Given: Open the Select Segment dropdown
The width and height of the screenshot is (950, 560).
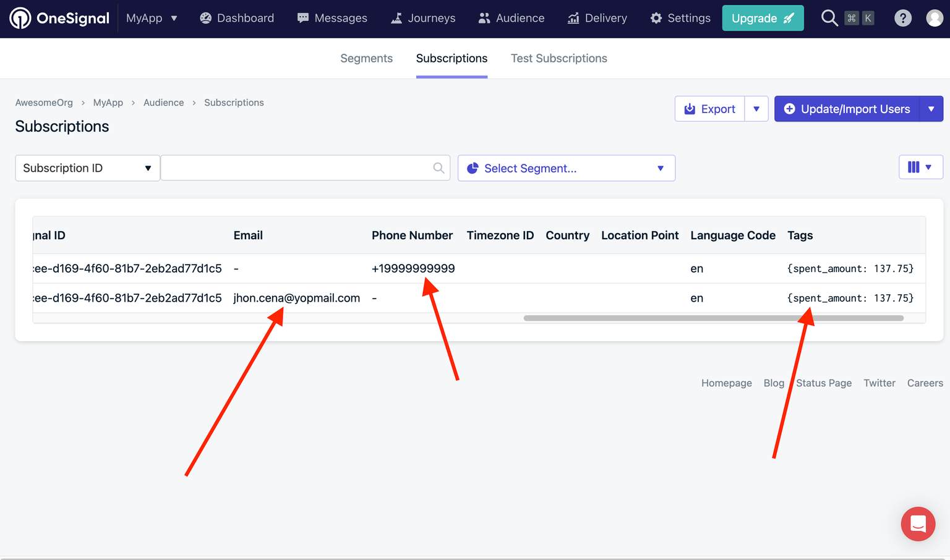Looking at the screenshot, I should pos(567,168).
